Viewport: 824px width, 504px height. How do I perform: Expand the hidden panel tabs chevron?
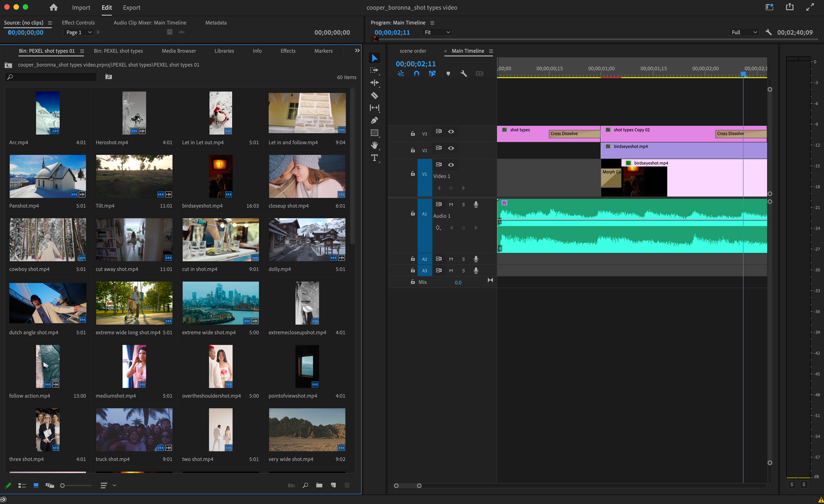pos(357,51)
